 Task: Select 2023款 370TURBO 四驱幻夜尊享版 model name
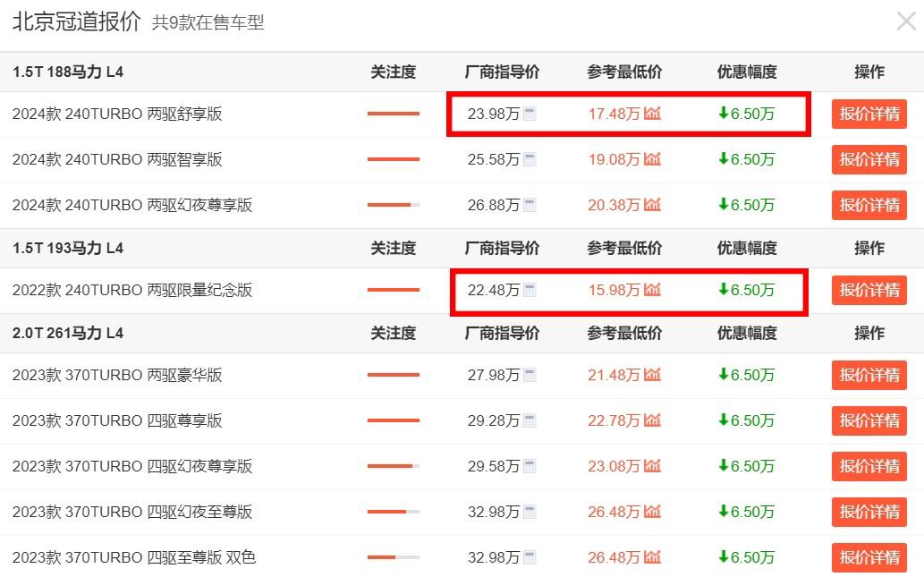click(x=132, y=466)
